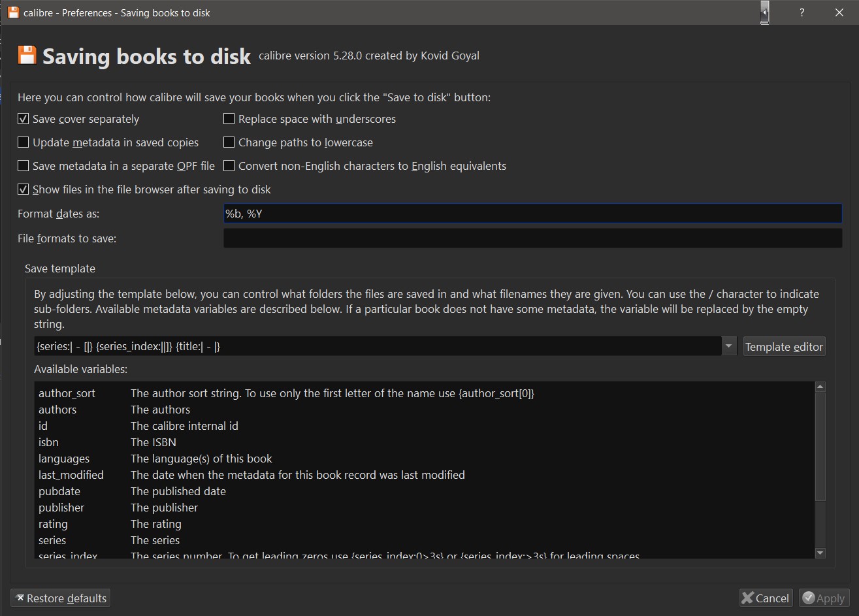Click the floppy disk icon beside the heading
Viewport: 859px width, 616px height.
[x=27, y=56]
